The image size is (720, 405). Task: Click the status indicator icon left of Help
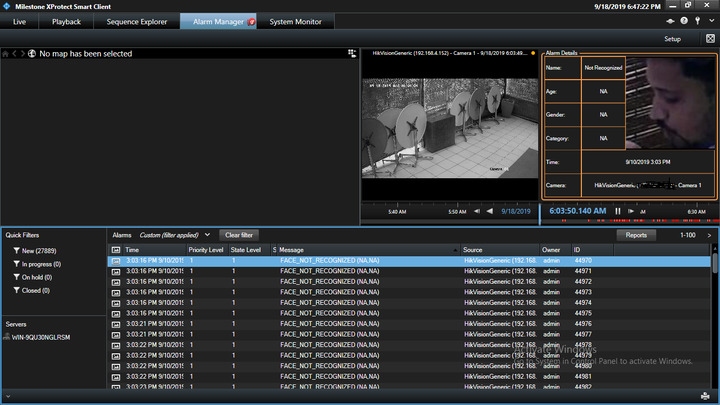tap(671, 21)
